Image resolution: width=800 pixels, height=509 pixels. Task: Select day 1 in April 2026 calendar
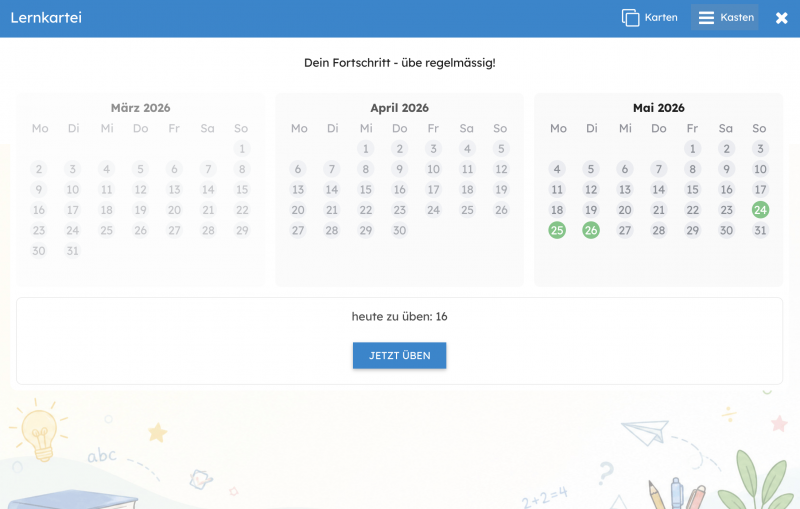click(x=365, y=148)
